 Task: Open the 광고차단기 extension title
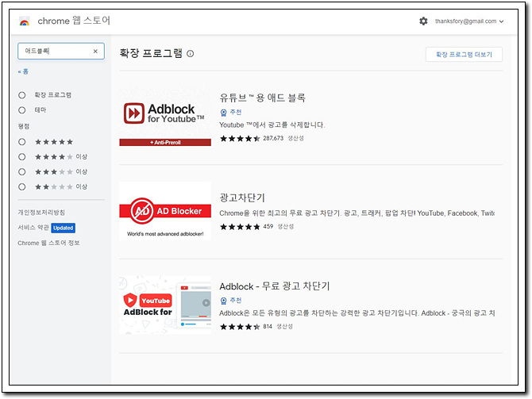click(x=242, y=198)
